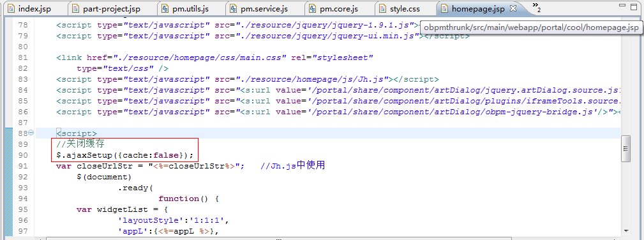Click the //关闭缓存 comment

[80, 144]
